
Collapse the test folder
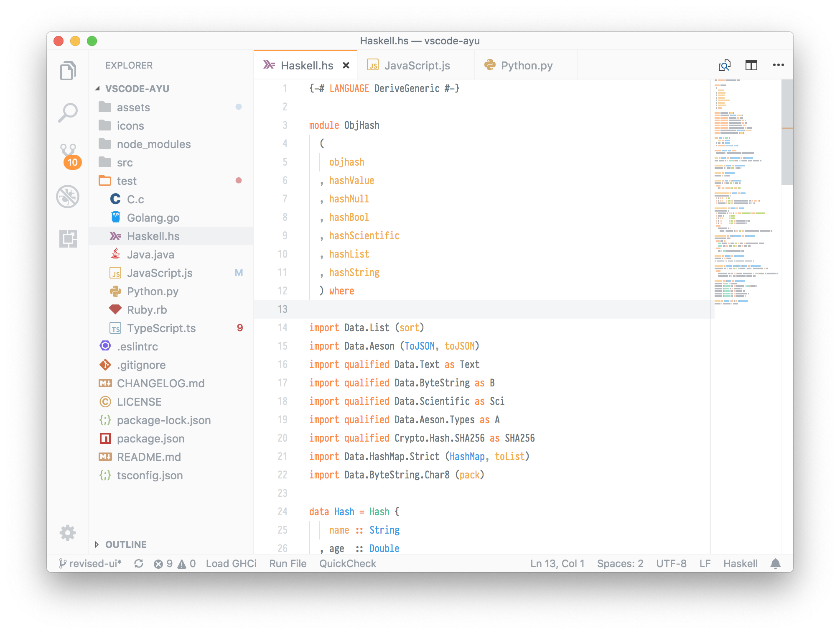(126, 181)
